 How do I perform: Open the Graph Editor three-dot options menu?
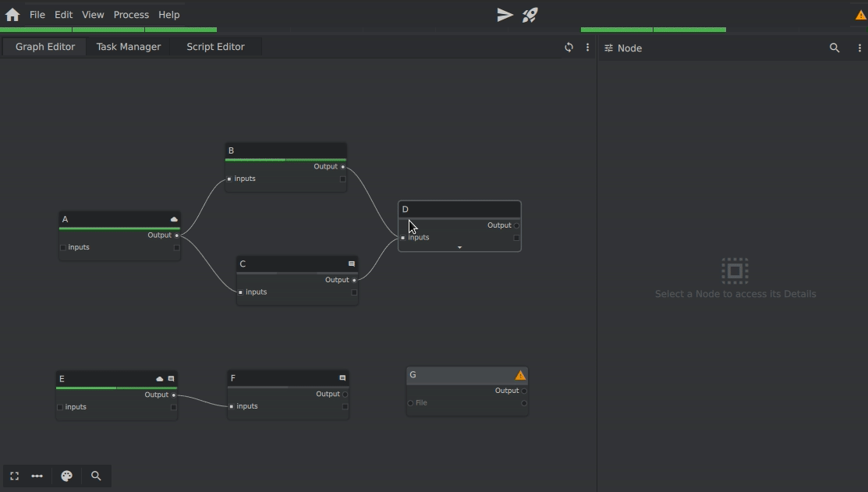coord(588,48)
